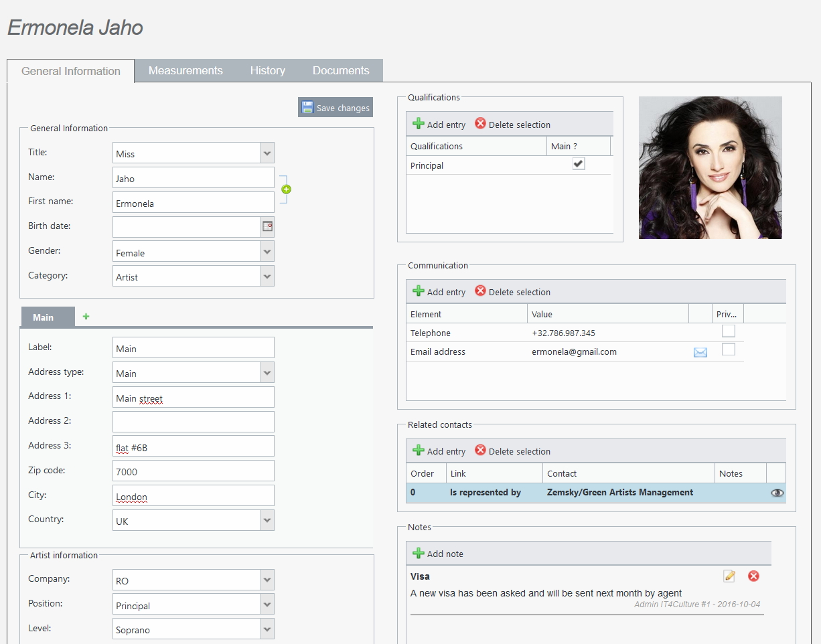Viewport: 821px width, 644px height.
Task: Switch to the Documents tab
Action: point(341,70)
